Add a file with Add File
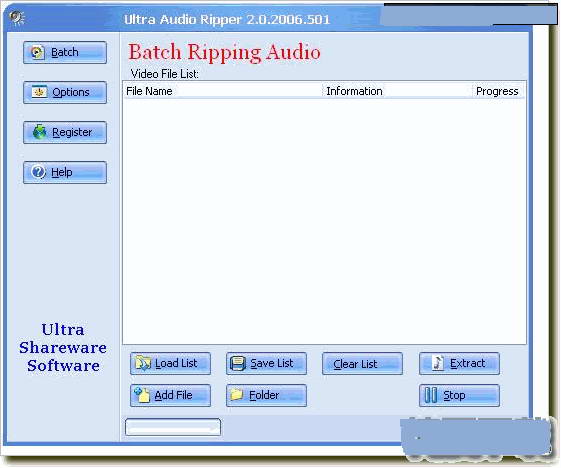561x468 pixels. tap(170, 395)
